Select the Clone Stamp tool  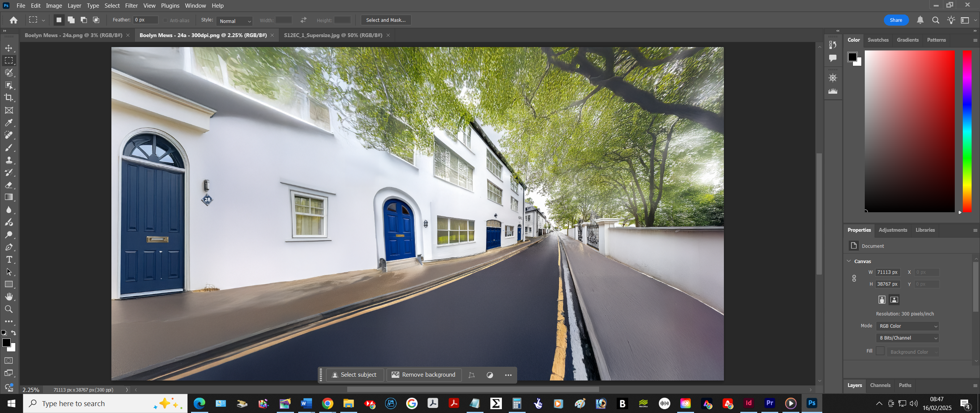tap(9, 160)
